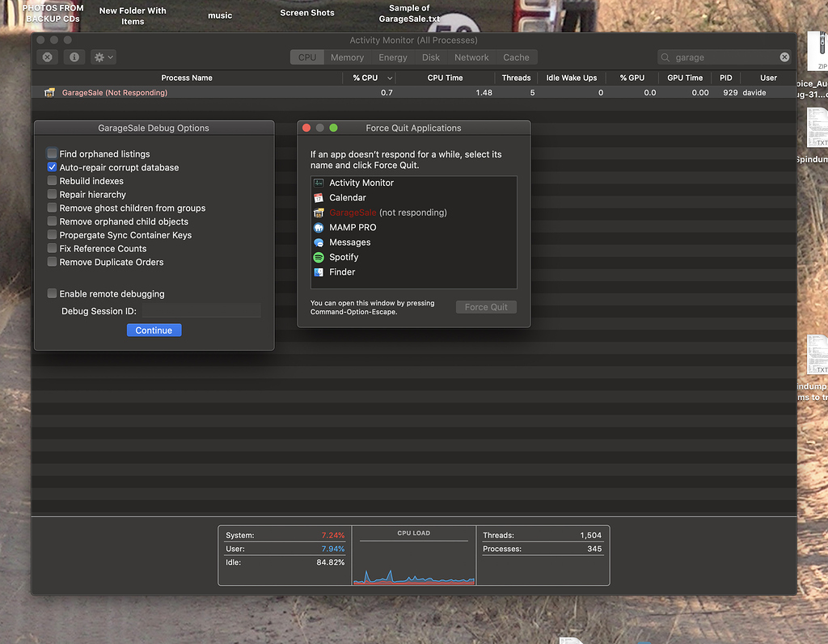Select Activity Monitor text in Force Quit list
This screenshot has height=644, width=828.
pyautogui.click(x=361, y=183)
